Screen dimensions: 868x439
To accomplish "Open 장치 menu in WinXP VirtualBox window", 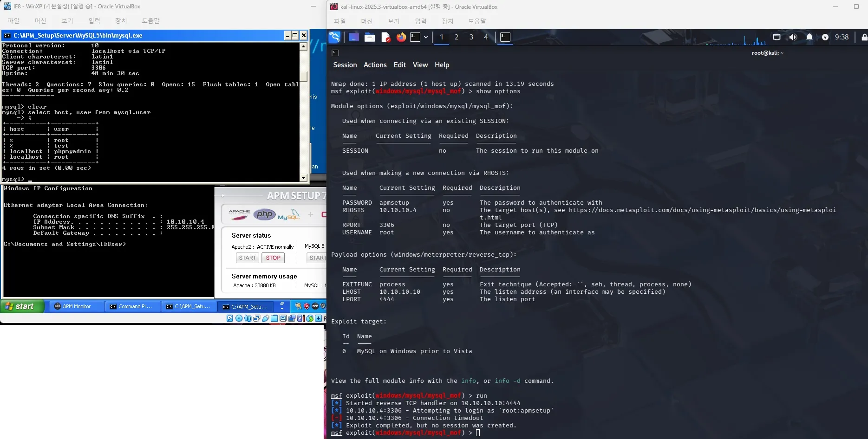I will [x=121, y=21].
